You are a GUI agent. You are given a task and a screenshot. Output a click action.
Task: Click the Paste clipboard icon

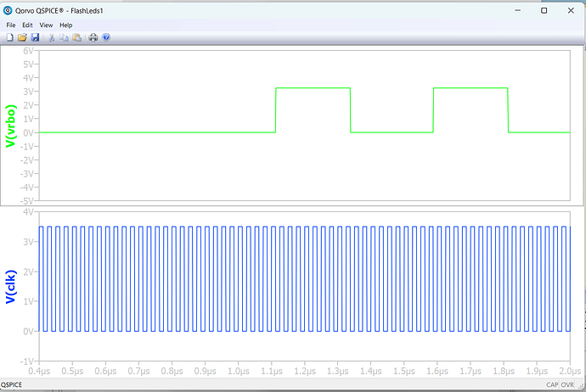[77, 37]
